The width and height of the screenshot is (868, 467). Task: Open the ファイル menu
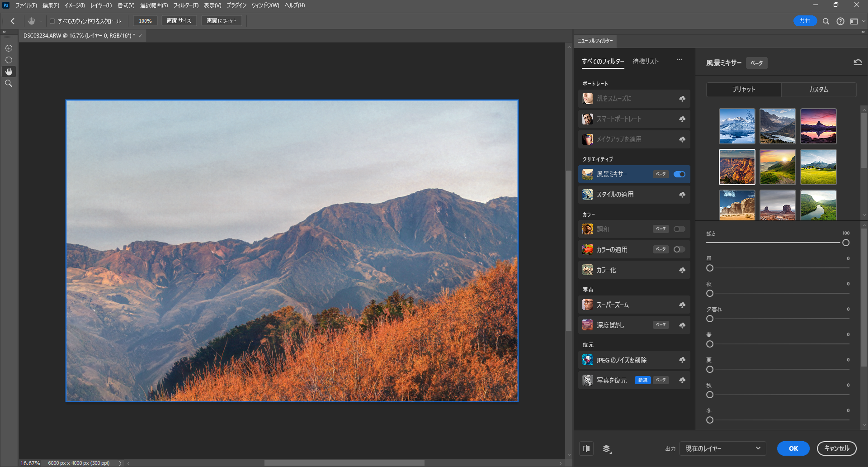(x=26, y=5)
